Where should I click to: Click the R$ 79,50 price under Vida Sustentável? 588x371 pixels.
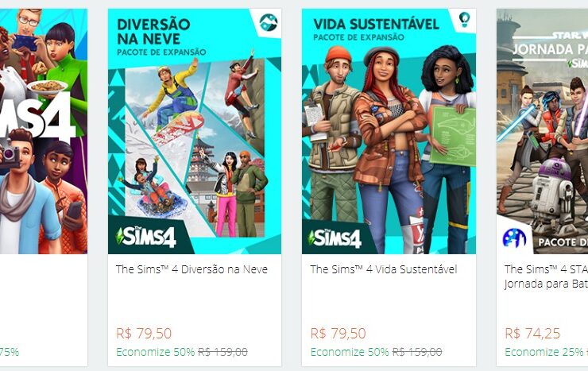338,333
